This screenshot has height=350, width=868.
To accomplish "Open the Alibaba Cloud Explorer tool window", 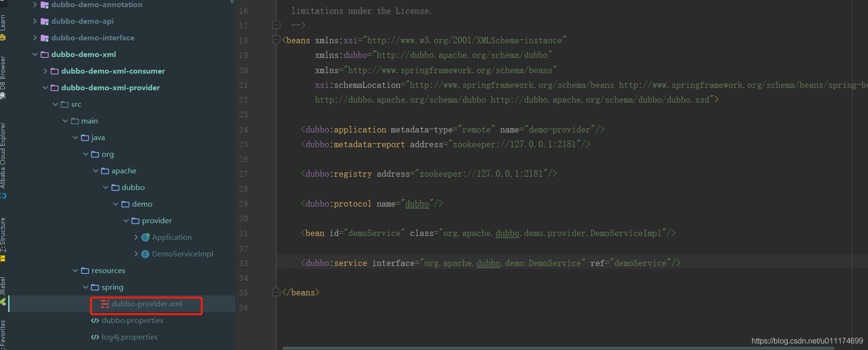I will click(3, 161).
